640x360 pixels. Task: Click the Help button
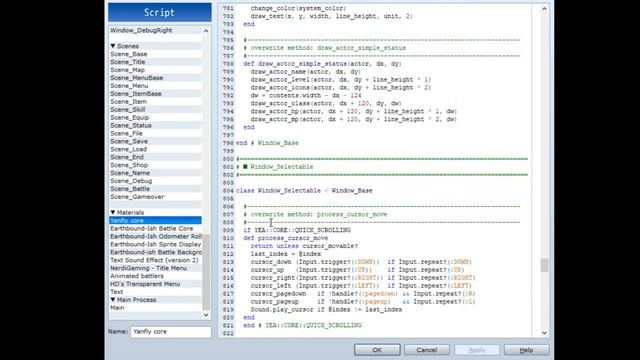point(526,350)
